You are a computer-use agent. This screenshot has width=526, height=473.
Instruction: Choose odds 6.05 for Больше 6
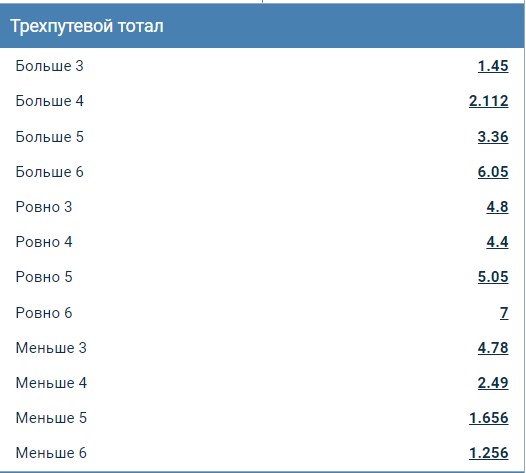pos(493,172)
